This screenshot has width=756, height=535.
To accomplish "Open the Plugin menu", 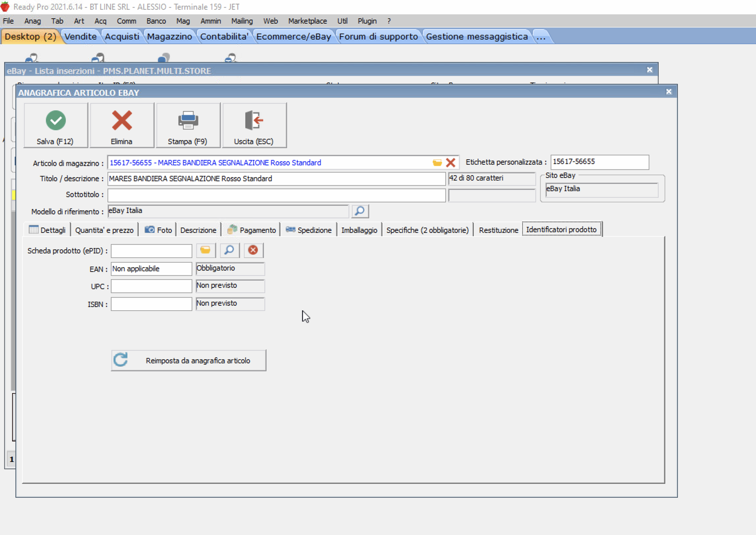I will (x=367, y=21).
